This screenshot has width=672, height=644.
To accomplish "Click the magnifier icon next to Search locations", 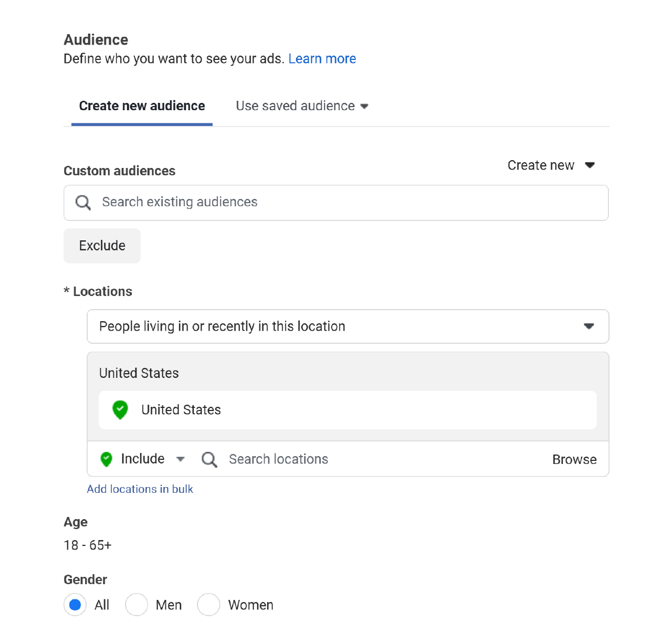I will pyautogui.click(x=209, y=460).
